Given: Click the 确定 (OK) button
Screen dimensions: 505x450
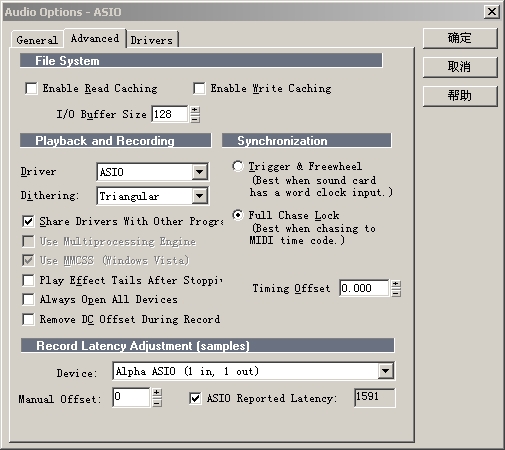Looking at the screenshot, I should [x=460, y=38].
